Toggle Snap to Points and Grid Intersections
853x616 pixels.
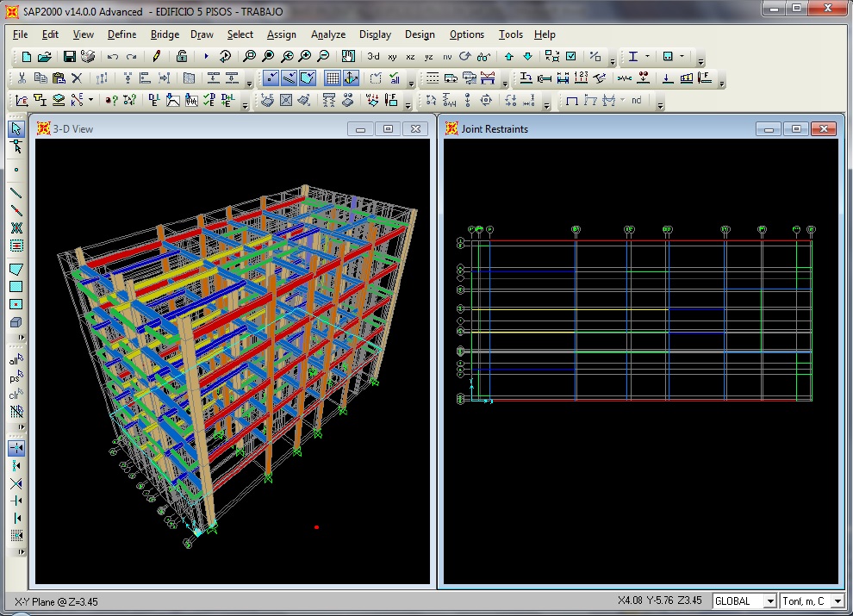(16, 448)
